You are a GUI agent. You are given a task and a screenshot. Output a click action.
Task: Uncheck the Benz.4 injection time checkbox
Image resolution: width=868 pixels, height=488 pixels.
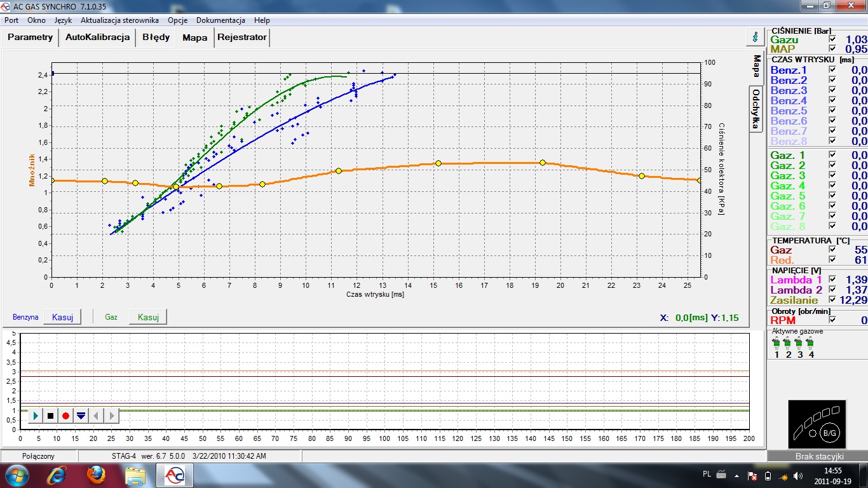[832, 100]
